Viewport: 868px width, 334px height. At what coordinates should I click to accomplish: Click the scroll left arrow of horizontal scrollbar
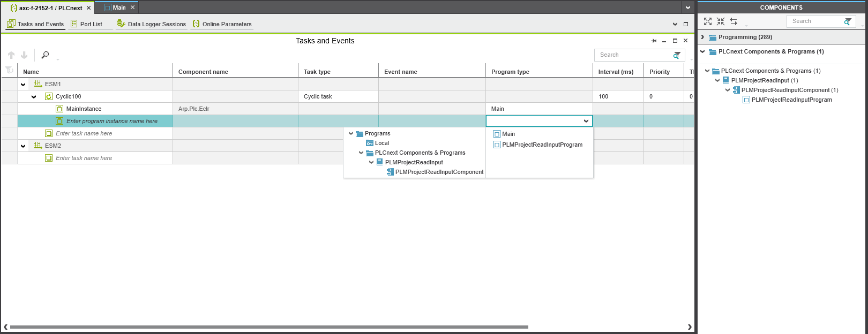5,327
